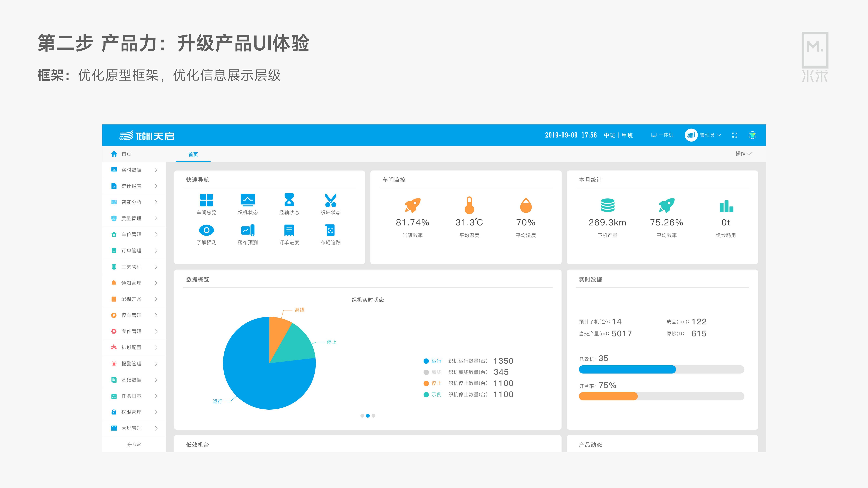The image size is (868, 488).
Task: Open 配棉方案 menu item
Action: coord(134,299)
